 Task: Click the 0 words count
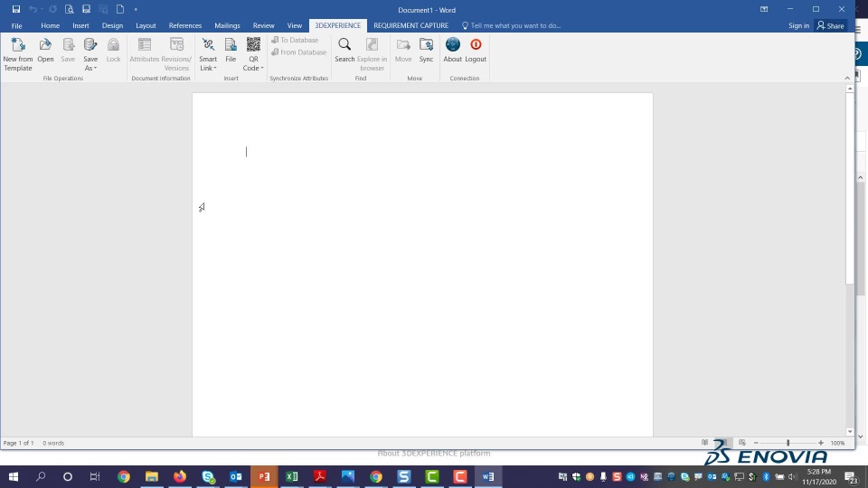53,443
